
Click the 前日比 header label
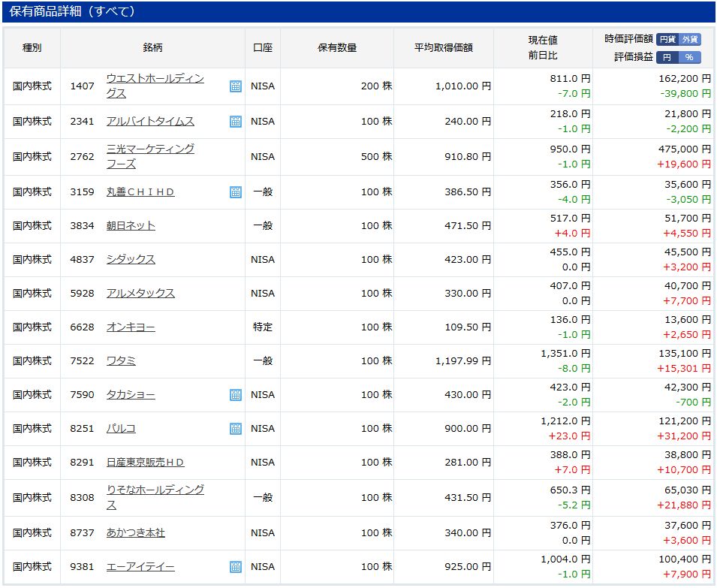pyautogui.click(x=543, y=56)
